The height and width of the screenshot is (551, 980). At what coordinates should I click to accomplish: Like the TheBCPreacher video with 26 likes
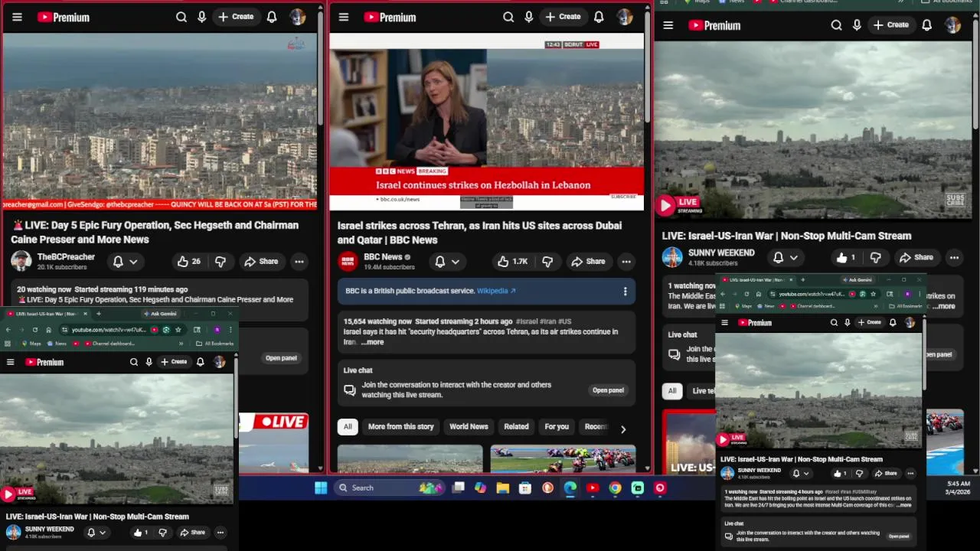[x=188, y=262]
